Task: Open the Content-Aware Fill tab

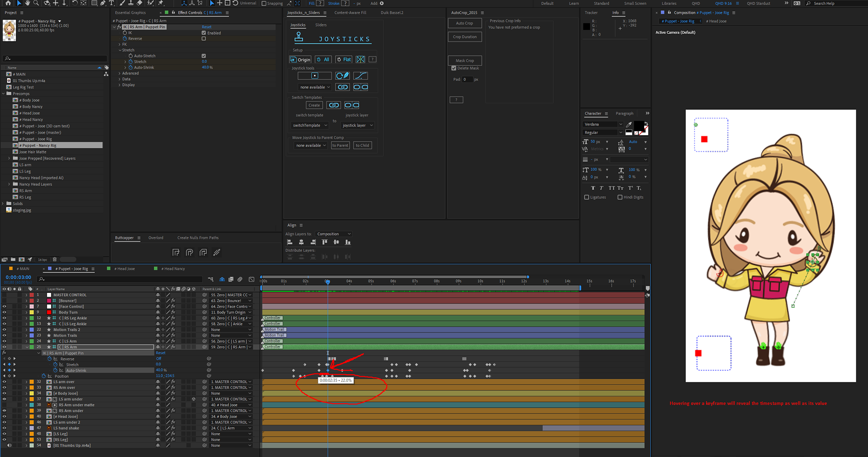Action: pos(350,13)
